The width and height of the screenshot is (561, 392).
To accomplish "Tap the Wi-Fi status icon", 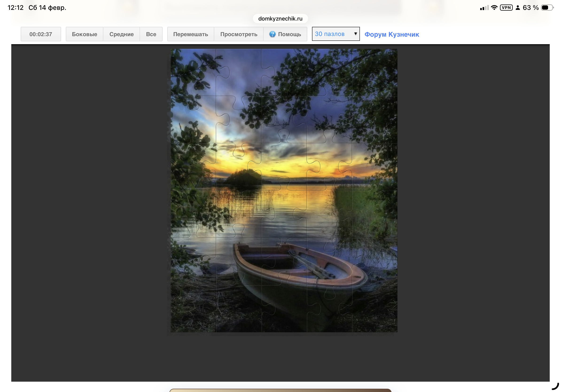I will pyautogui.click(x=494, y=8).
